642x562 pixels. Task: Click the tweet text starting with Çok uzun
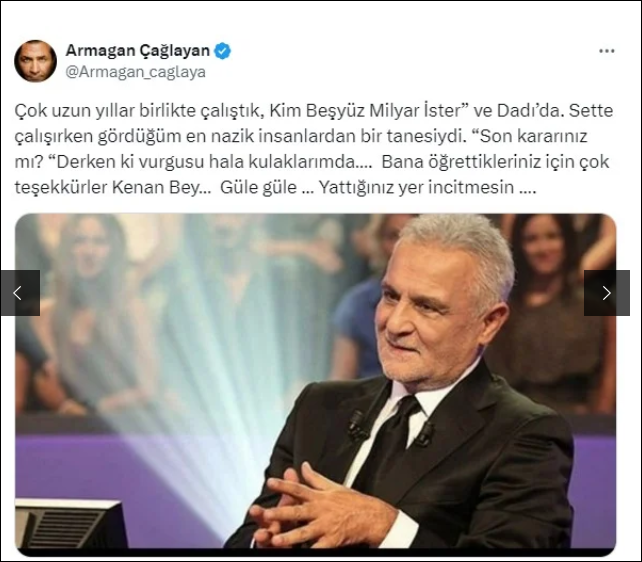pos(314,149)
